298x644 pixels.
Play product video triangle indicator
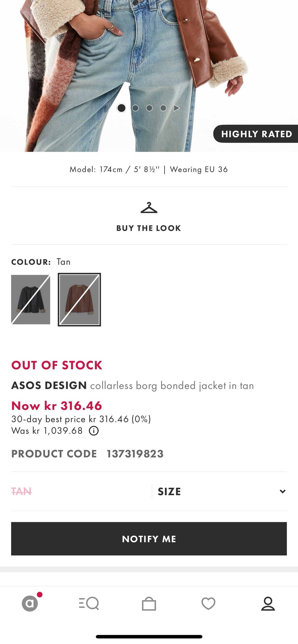(177, 108)
